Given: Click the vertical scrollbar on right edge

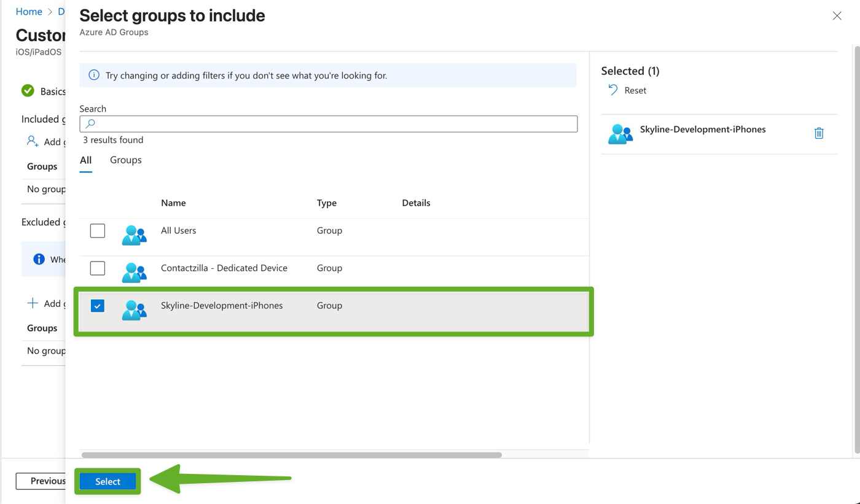Looking at the screenshot, I should (x=857, y=249).
